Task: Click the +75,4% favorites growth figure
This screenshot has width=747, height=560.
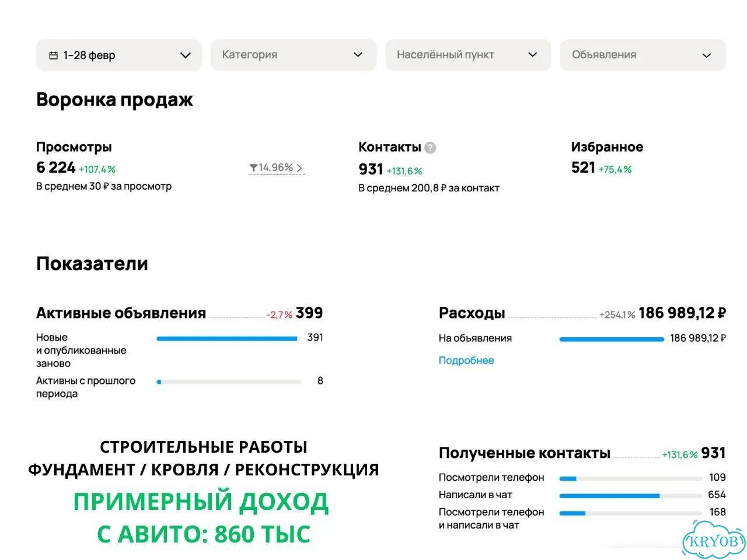Action: [x=615, y=169]
